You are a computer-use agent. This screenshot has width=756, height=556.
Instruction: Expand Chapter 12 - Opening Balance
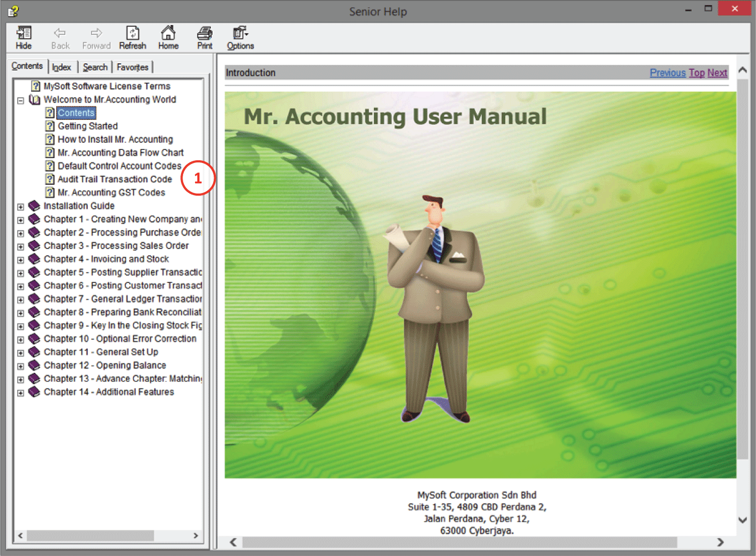click(21, 366)
